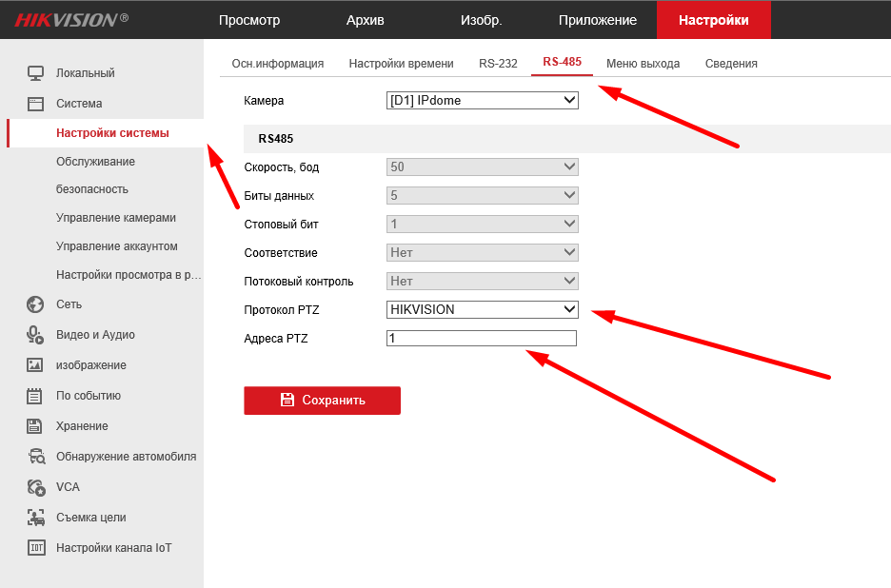Click the Video and Audio microphone icon
Screen dimensions: 891x588
click(36, 335)
